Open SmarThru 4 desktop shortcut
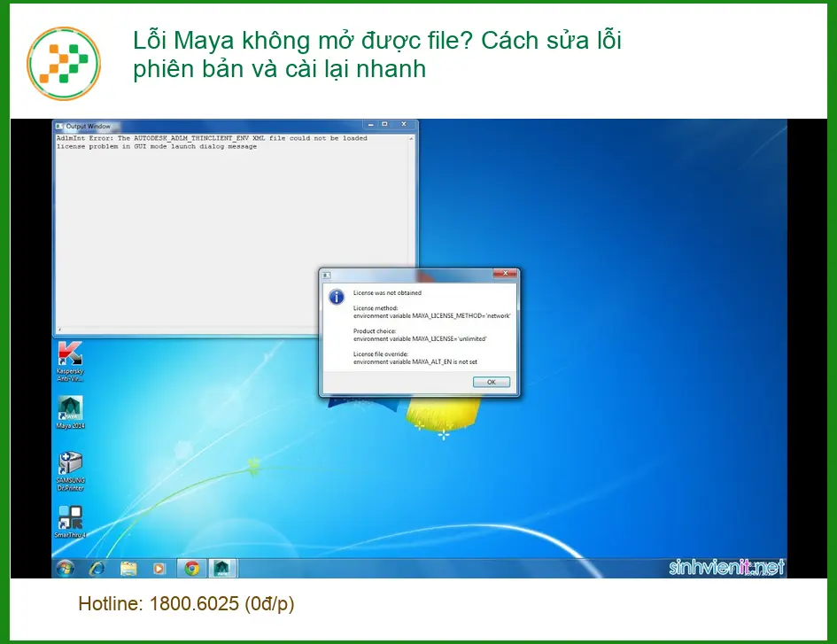Viewport: 837px width, 644px height. pos(71,521)
